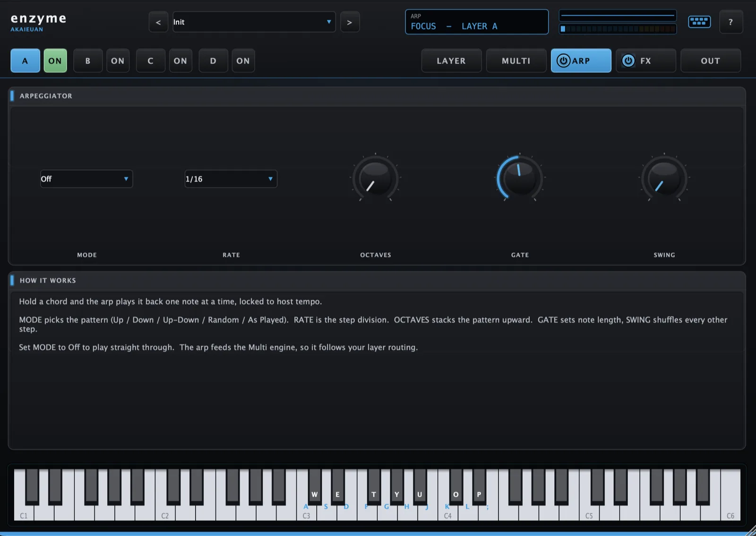
Task: Play the black key labeled T
Action: click(374, 487)
